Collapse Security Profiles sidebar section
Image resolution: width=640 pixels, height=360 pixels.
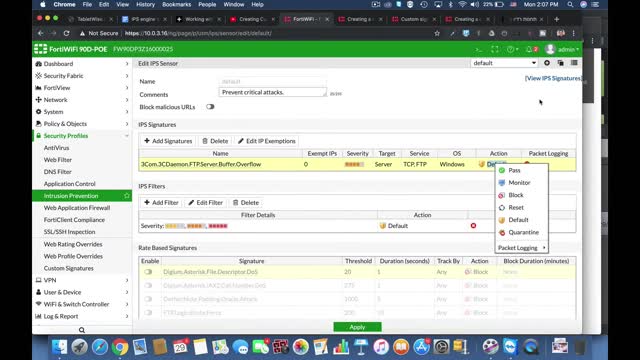point(82,136)
